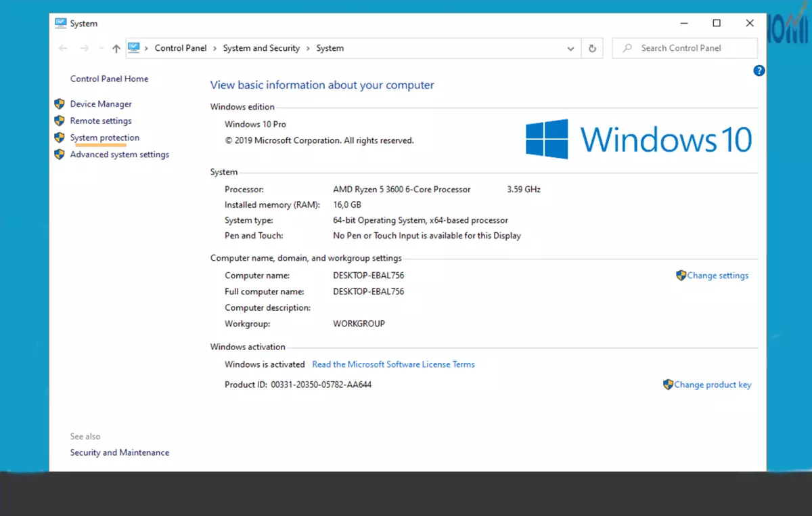Click the 16,0 GB installed memory value
Screen dimensions: 812x516
coord(347,205)
